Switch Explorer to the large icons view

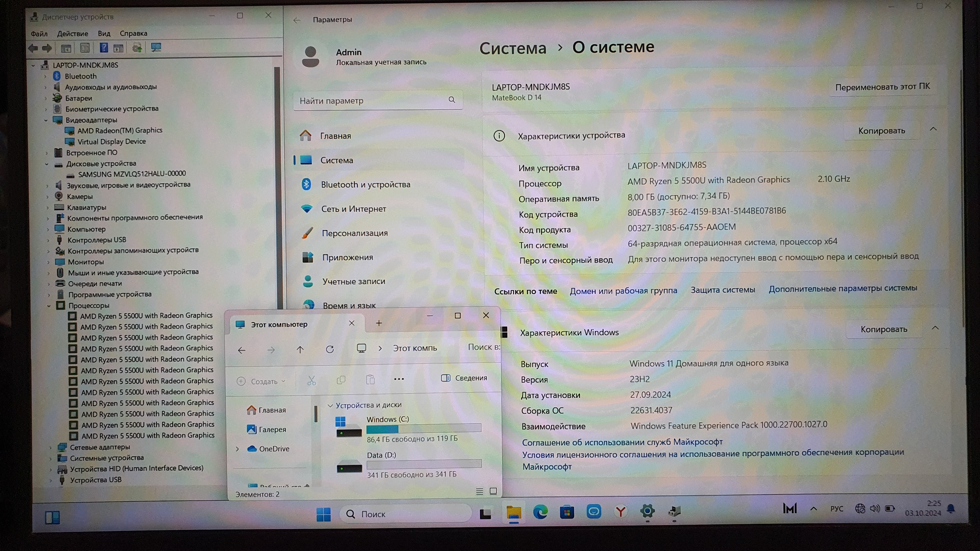(x=493, y=491)
